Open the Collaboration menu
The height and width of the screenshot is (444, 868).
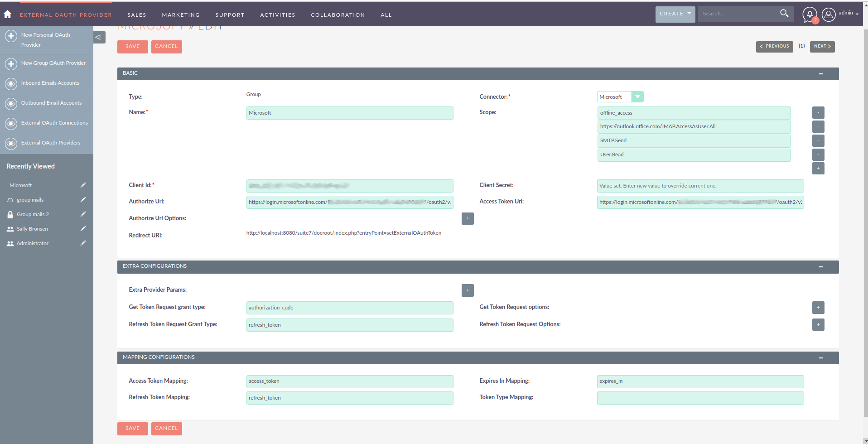pos(338,15)
